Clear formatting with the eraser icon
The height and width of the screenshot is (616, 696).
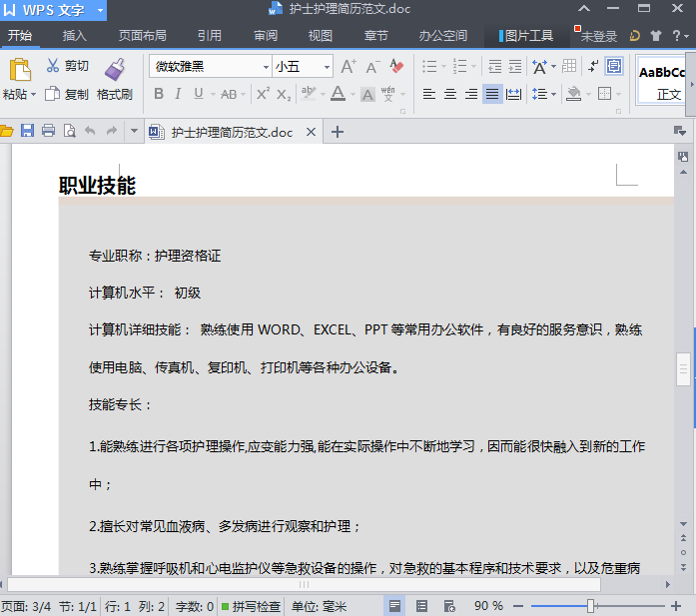pyautogui.click(x=396, y=67)
